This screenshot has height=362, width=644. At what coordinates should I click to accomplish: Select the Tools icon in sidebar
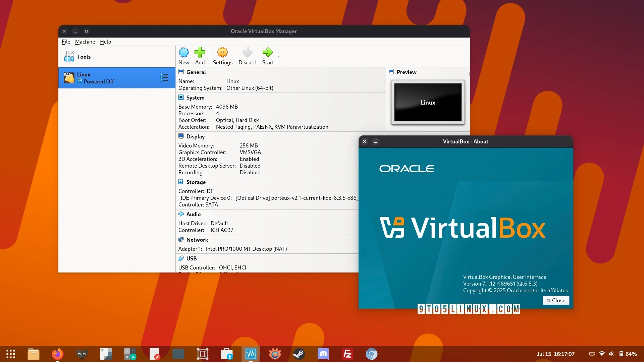tap(69, 56)
